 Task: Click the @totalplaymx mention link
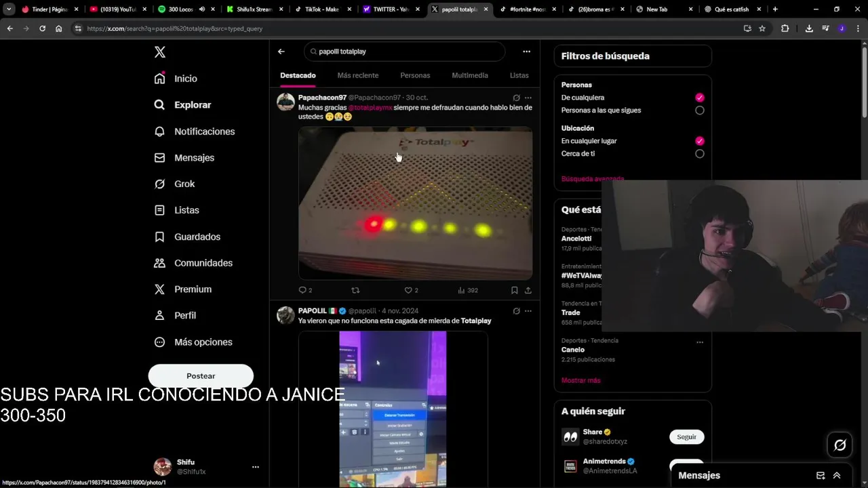tap(370, 107)
